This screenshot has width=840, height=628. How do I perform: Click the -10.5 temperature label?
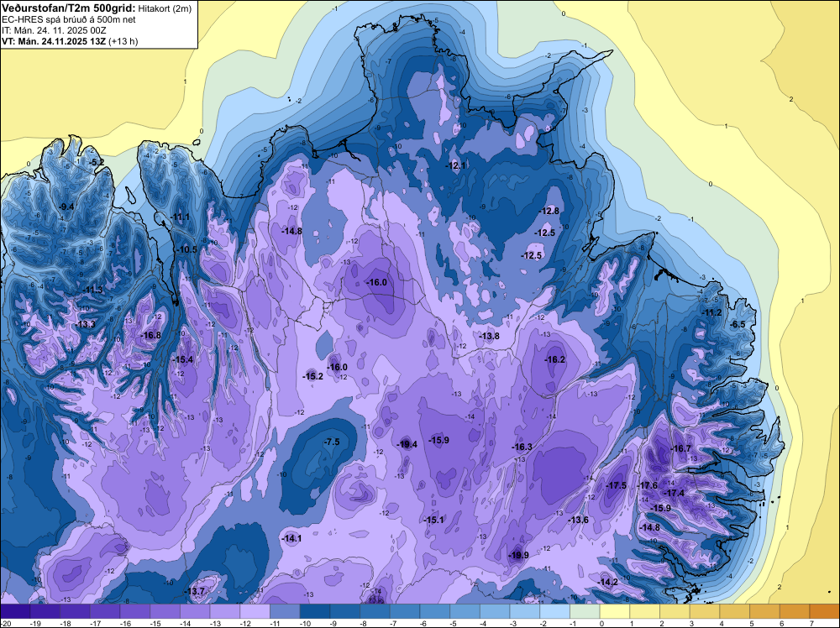[187, 249]
